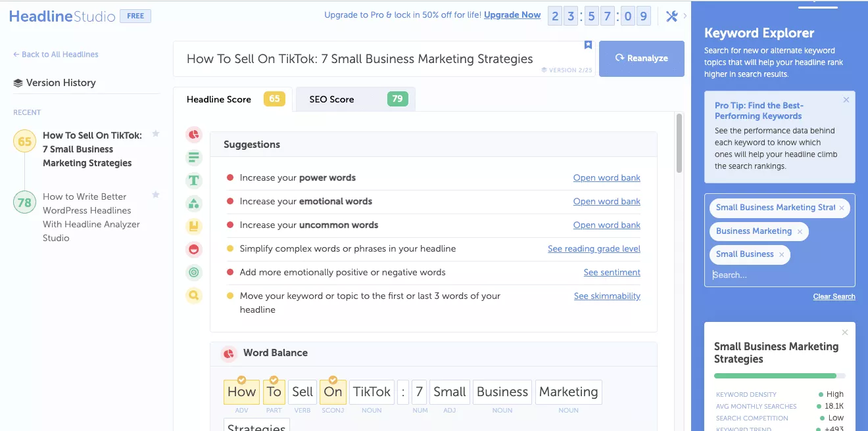The width and height of the screenshot is (868, 431).
Task: Star the 'How To Sell On TikTok' version
Action: coord(156,134)
